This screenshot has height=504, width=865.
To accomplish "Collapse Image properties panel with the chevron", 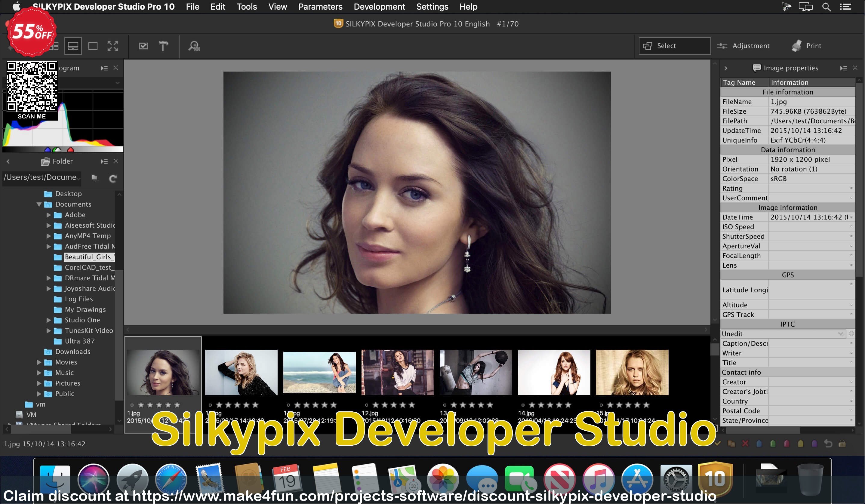I will pos(726,68).
